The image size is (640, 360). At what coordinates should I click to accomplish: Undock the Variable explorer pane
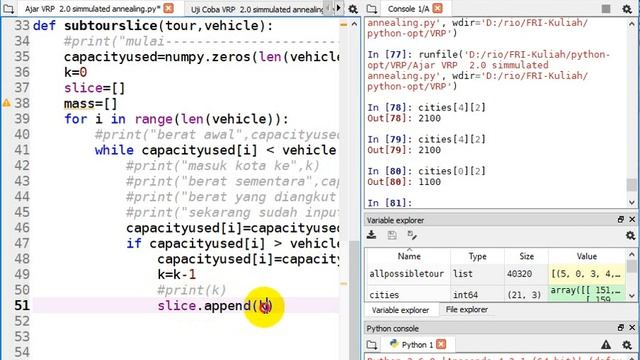[621, 220]
